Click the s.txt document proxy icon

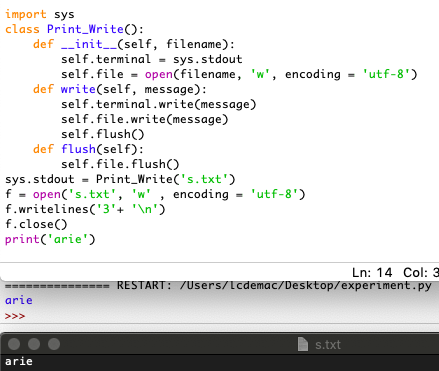point(303,344)
